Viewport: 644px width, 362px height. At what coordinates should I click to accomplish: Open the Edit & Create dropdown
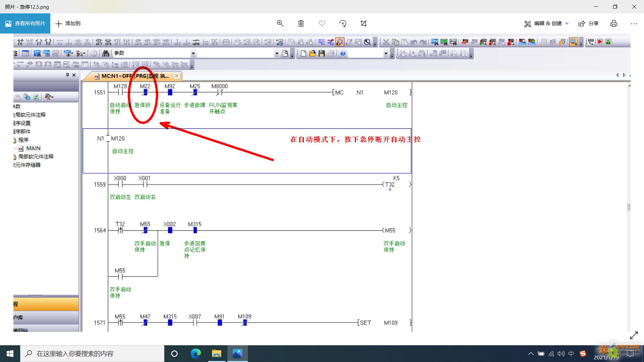[x=546, y=23]
